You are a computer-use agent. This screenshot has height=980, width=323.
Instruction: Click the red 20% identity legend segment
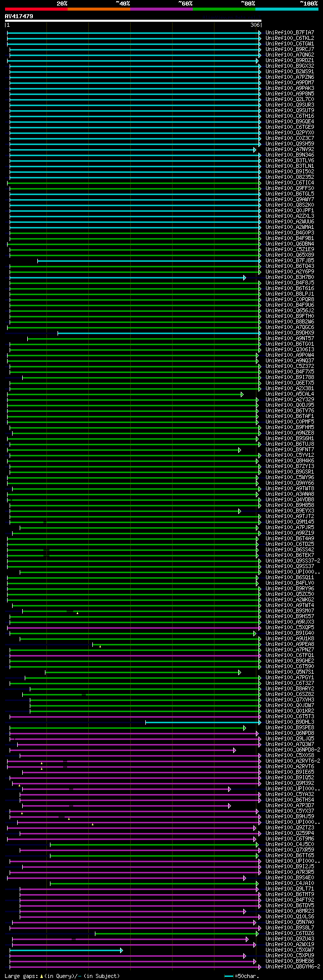coord(36,9)
